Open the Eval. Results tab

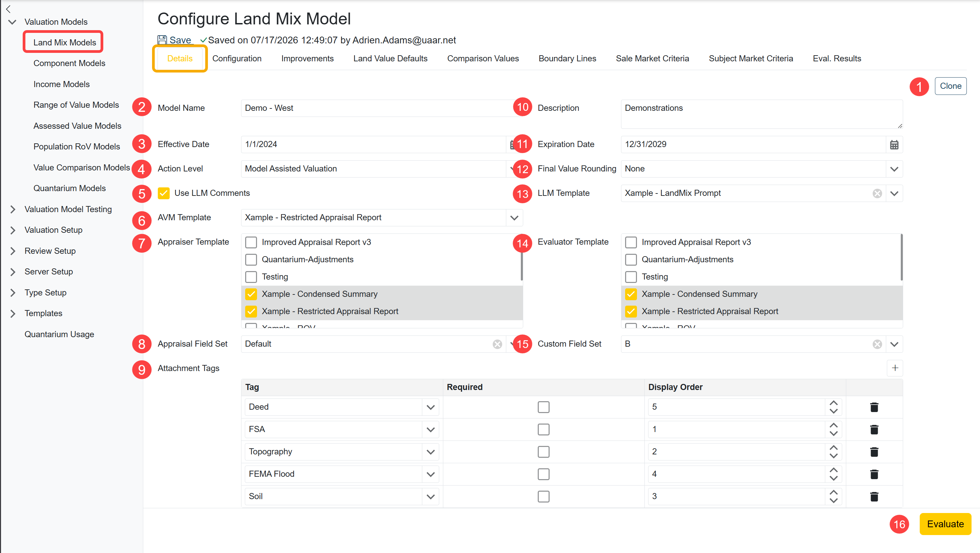pyautogui.click(x=836, y=59)
